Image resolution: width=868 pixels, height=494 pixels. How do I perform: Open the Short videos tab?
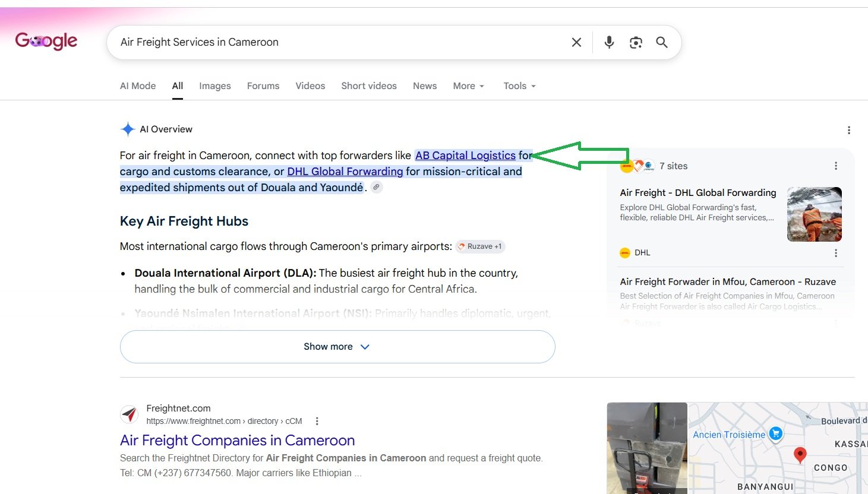[x=369, y=86]
